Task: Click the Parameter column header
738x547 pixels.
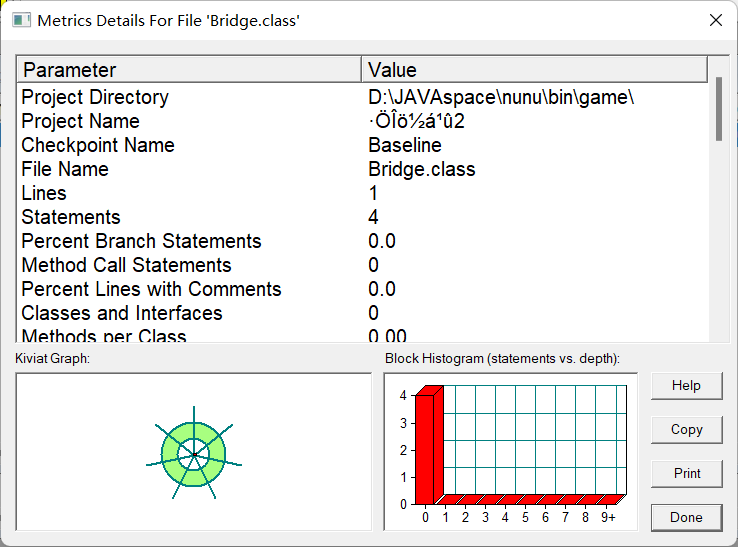Action: click(189, 70)
